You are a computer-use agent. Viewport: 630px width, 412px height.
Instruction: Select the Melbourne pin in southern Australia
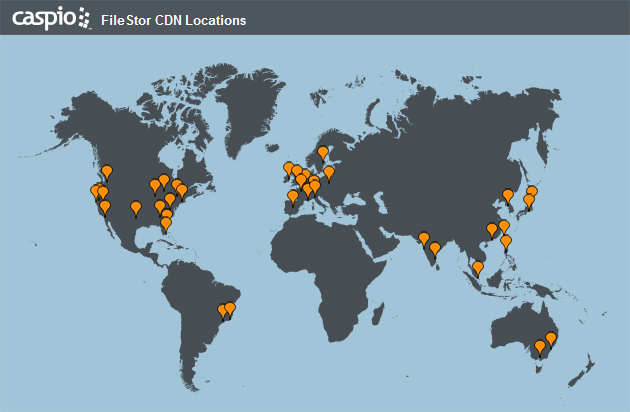[540, 346]
